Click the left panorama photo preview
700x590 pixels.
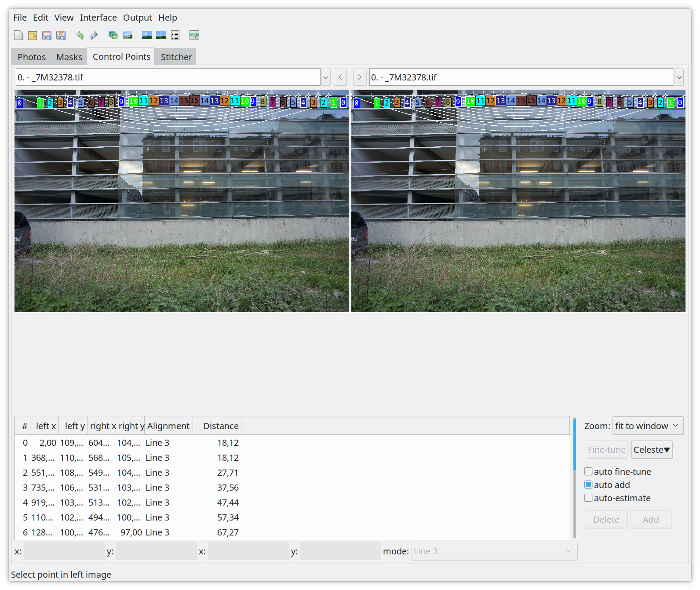[182, 201]
